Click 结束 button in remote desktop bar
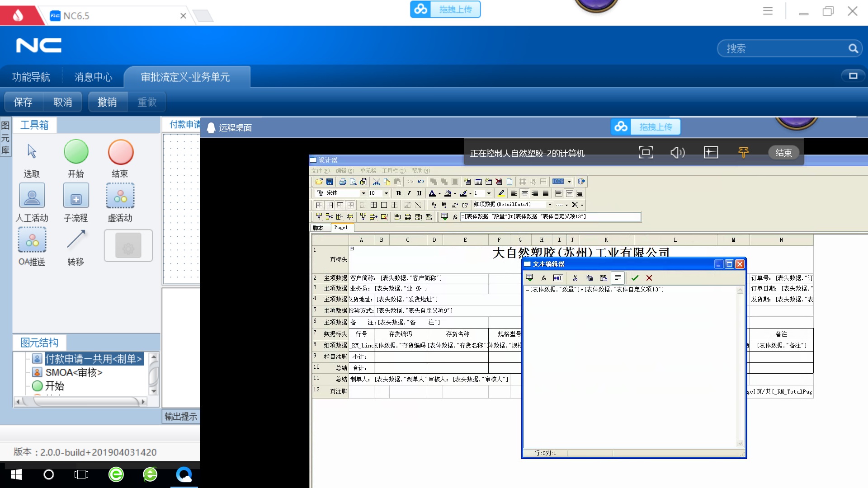The height and width of the screenshot is (488, 868). [x=784, y=153]
